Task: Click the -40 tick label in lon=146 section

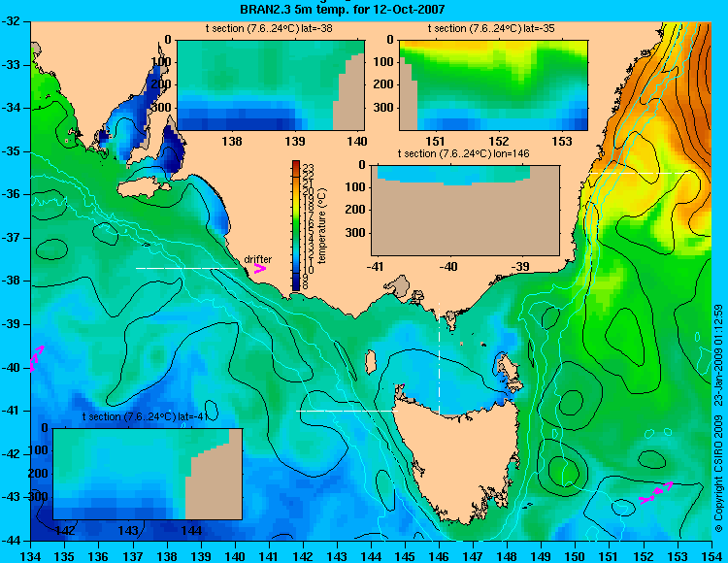Action: click(448, 266)
